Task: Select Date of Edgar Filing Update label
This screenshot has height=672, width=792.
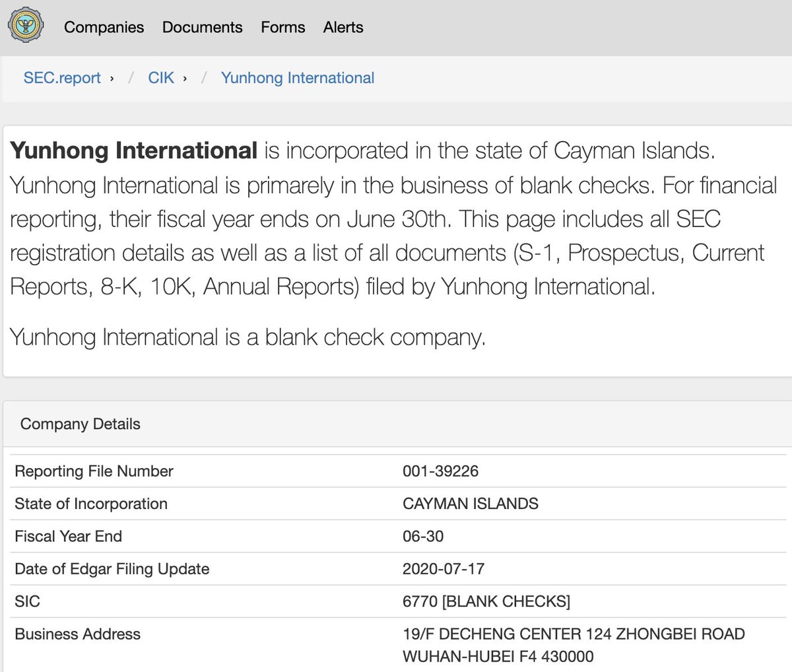Action: (112, 569)
